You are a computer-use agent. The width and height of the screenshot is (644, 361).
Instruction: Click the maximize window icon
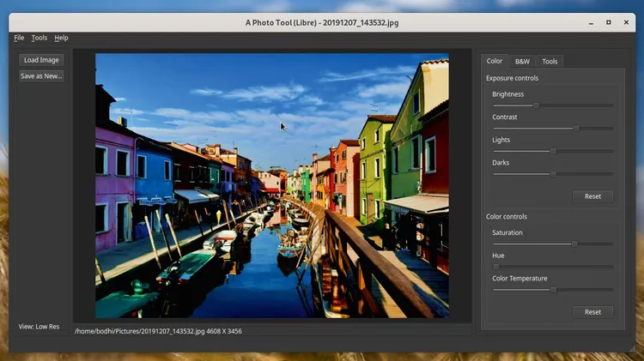click(609, 21)
